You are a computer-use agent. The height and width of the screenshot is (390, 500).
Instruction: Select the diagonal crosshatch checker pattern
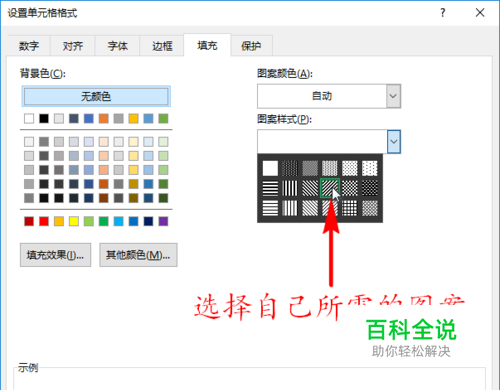(350, 188)
